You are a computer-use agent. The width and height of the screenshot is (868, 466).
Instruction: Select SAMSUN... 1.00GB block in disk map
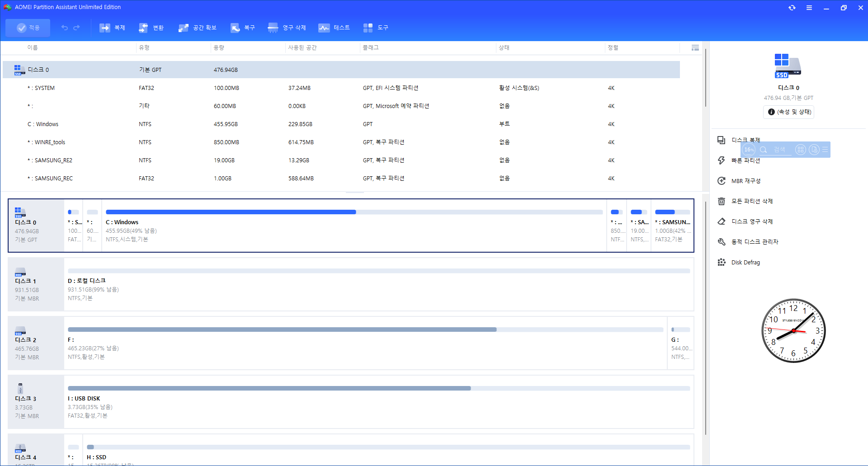[x=672, y=225]
